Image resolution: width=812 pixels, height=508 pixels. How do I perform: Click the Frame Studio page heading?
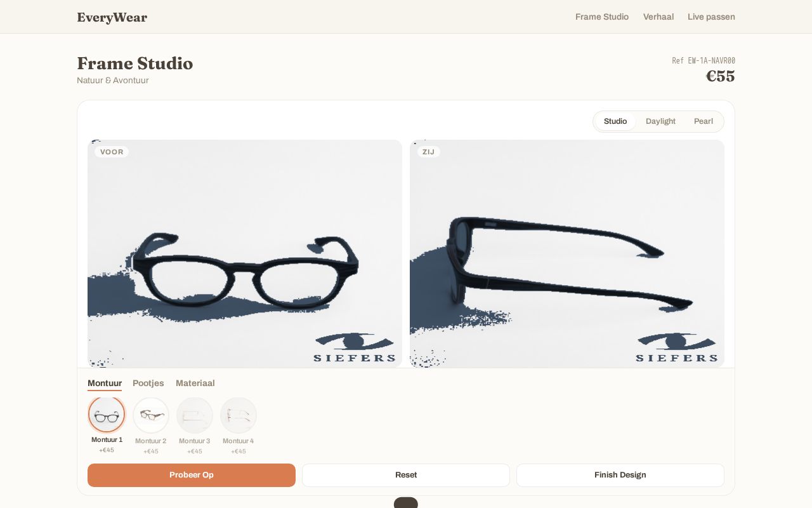135,63
